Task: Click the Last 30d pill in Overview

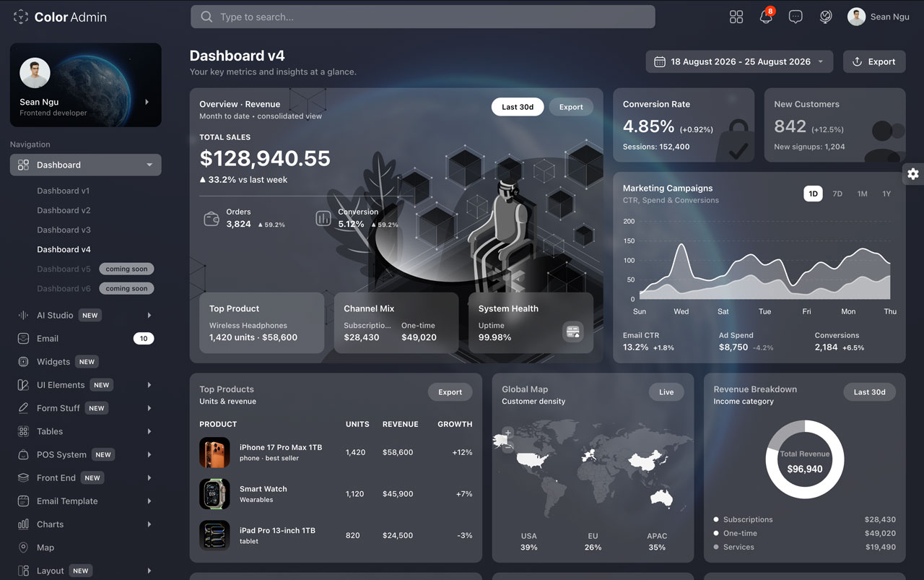Action: tap(518, 107)
